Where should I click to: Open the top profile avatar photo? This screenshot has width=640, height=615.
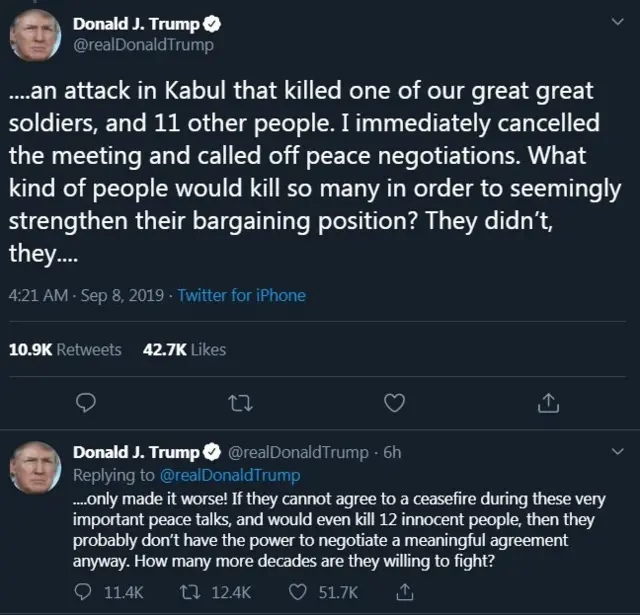click(x=36, y=35)
